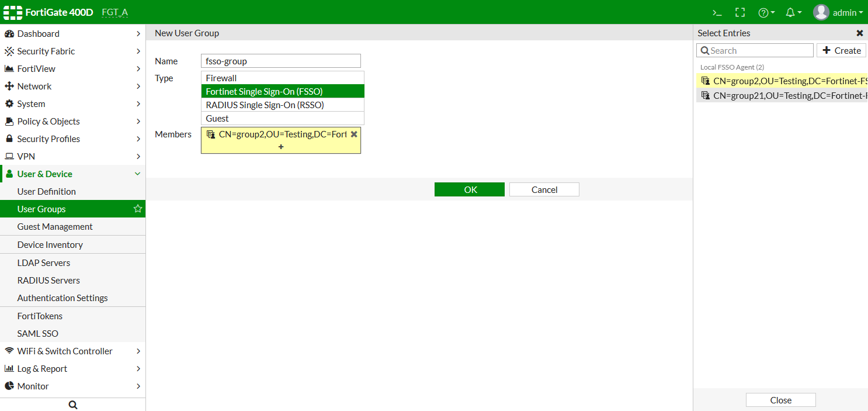Click the FortiView chart icon

pos(9,69)
